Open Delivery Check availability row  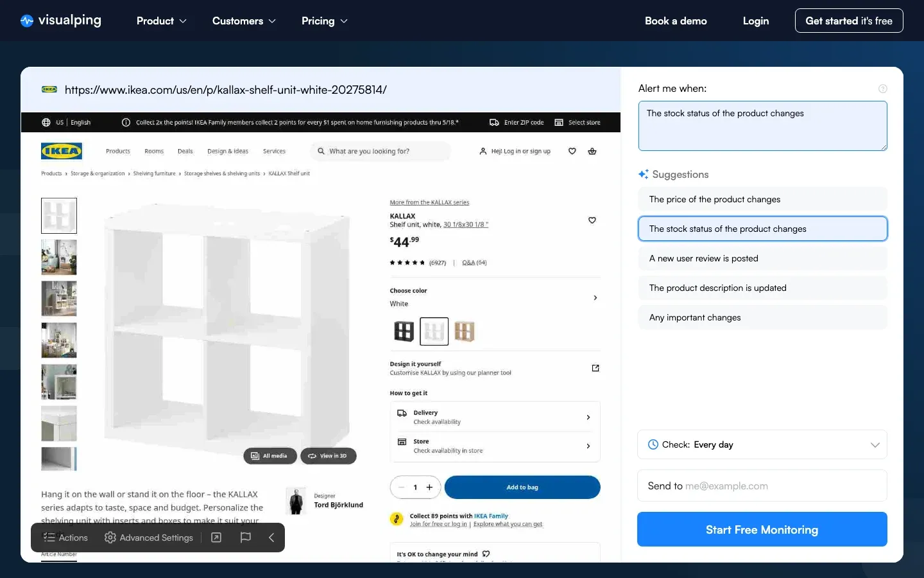[x=495, y=417]
